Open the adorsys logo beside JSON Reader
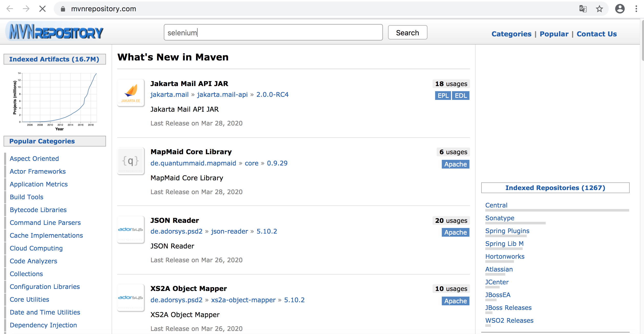 tap(131, 229)
